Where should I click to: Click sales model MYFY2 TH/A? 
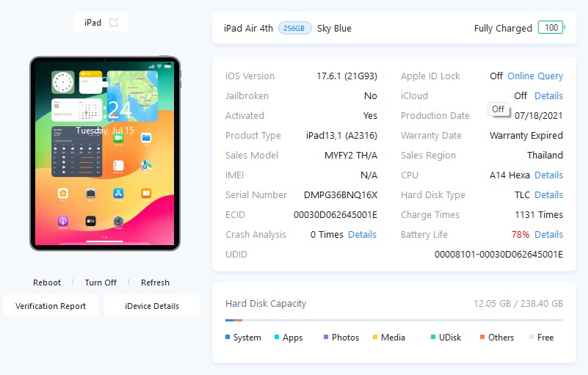[x=351, y=156]
